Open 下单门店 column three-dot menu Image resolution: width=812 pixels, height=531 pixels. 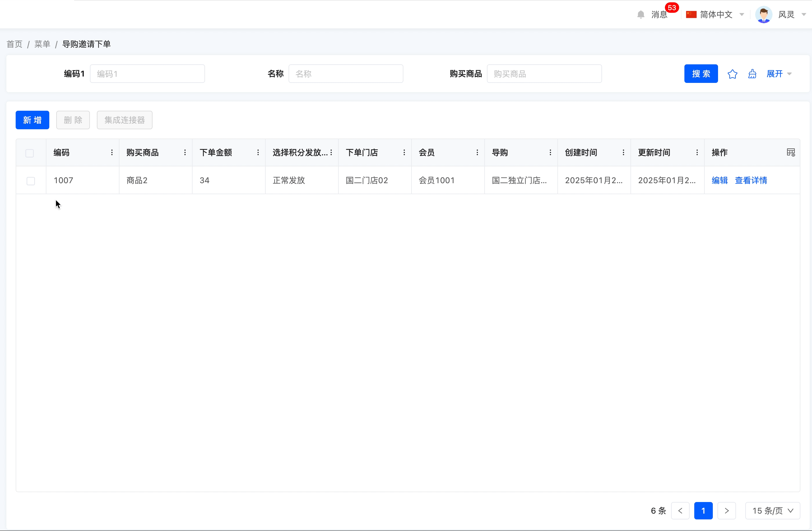404,152
